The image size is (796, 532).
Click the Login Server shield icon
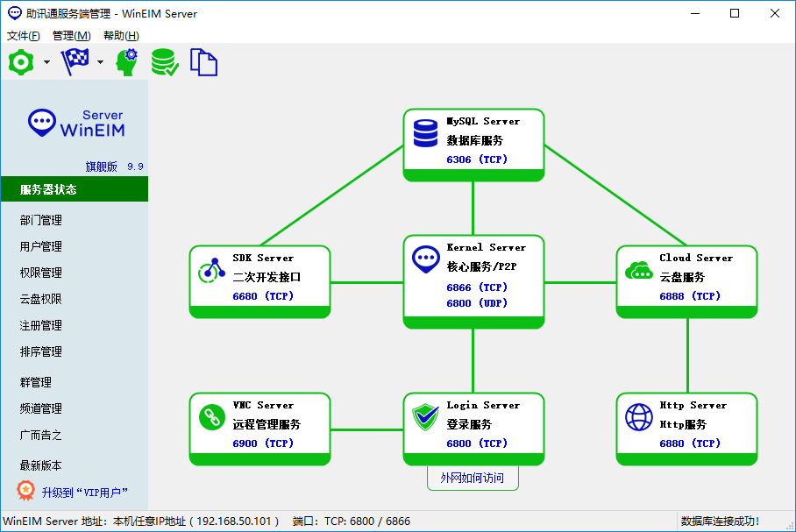(425, 417)
